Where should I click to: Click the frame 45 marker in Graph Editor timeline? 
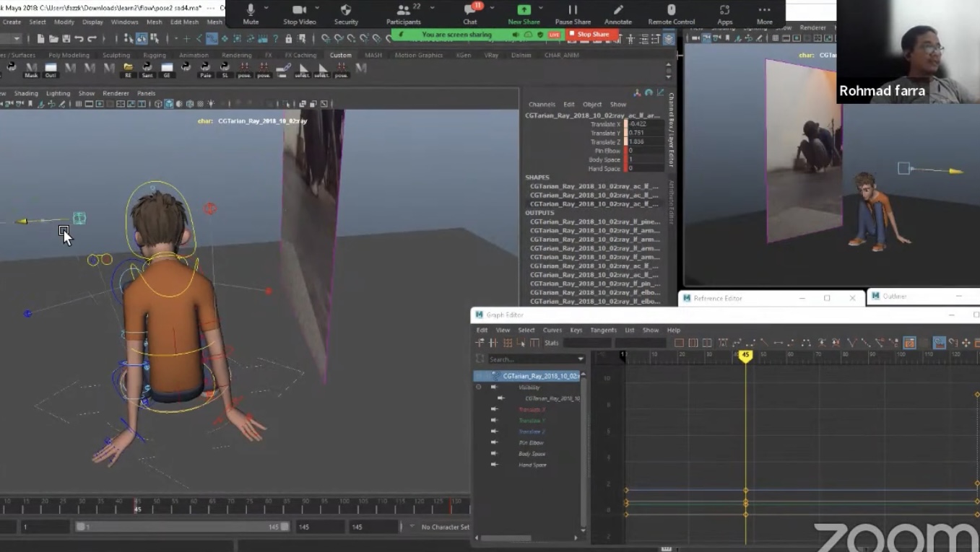[x=745, y=355]
